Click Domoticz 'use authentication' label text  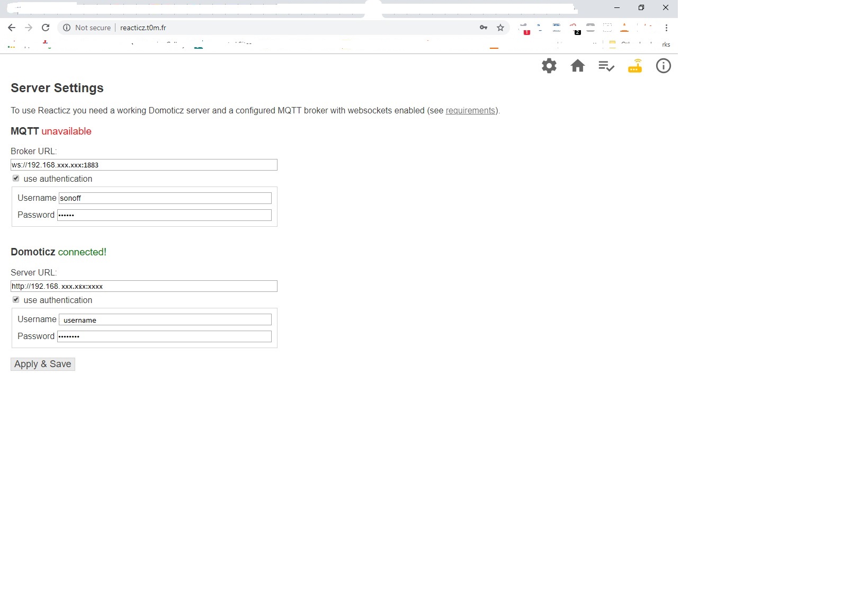pyautogui.click(x=58, y=300)
